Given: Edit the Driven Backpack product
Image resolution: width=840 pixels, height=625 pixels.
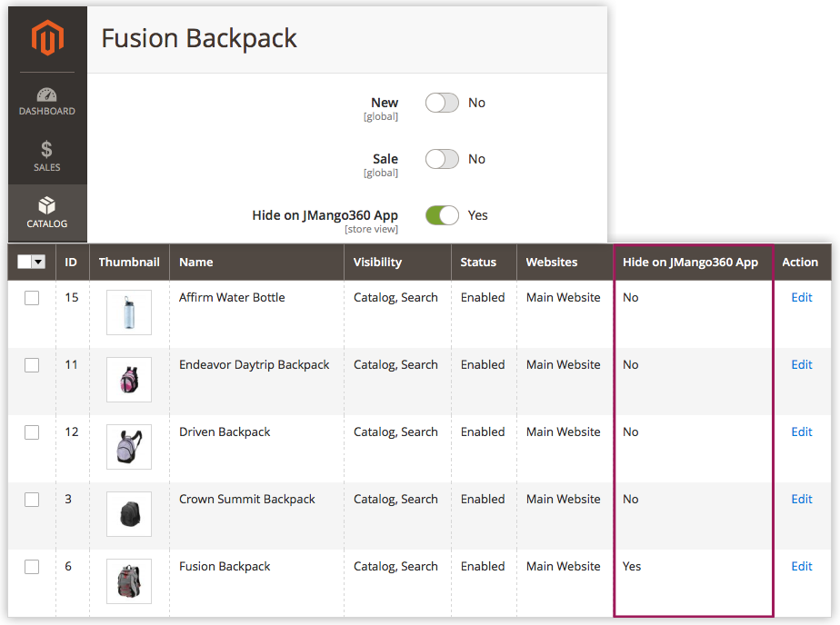Looking at the screenshot, I should click(x=802, y=432).
